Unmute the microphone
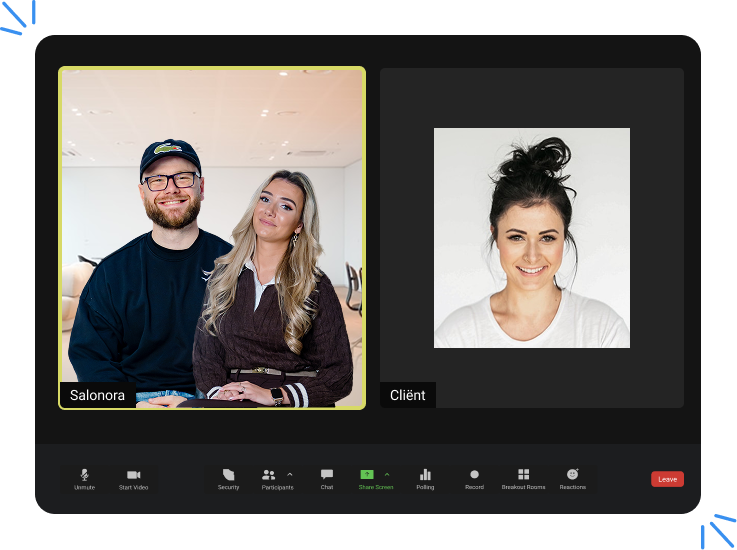 84,475
